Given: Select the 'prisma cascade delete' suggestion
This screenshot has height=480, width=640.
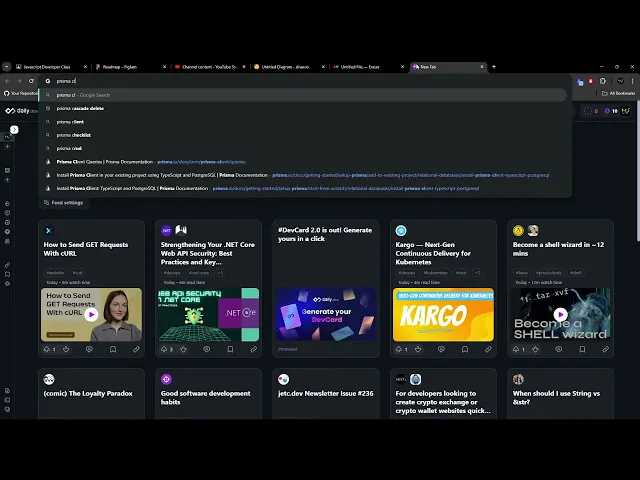Looking at the screenshot, I should tap(303, 109).
